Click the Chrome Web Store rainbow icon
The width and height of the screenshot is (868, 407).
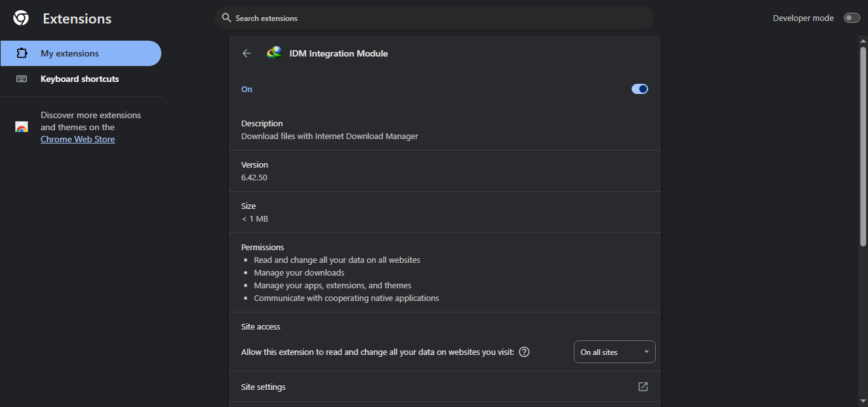pyautogui.click(x=22, y=127)
